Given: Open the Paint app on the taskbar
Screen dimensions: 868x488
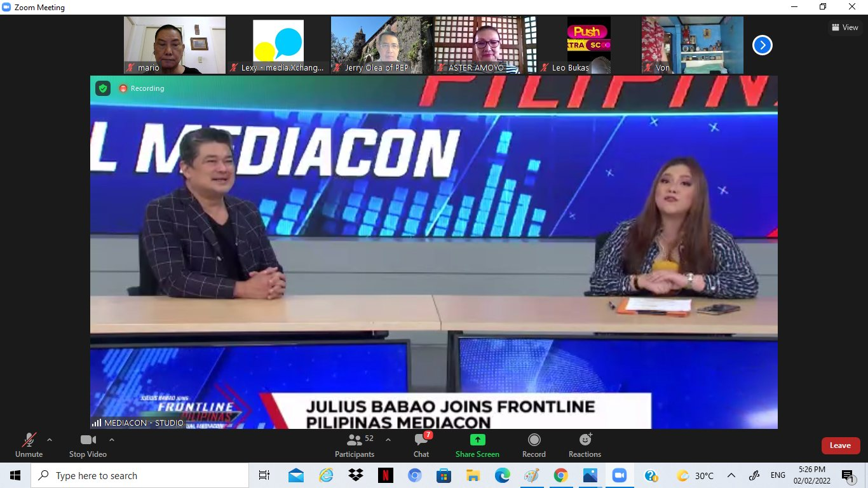Looking at the screenshot, I should [x=531, y=475].
